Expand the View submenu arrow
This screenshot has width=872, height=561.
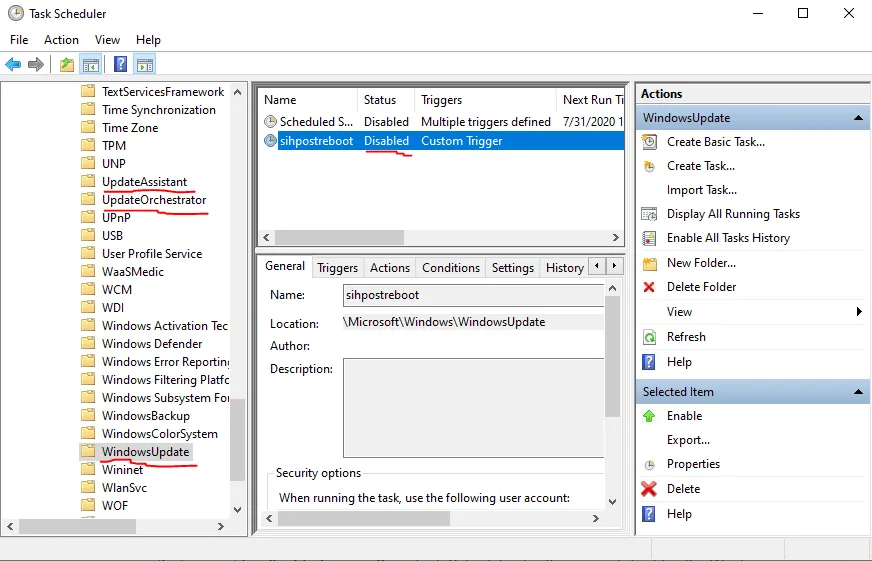pyautogui.click(x=859, y=312)
